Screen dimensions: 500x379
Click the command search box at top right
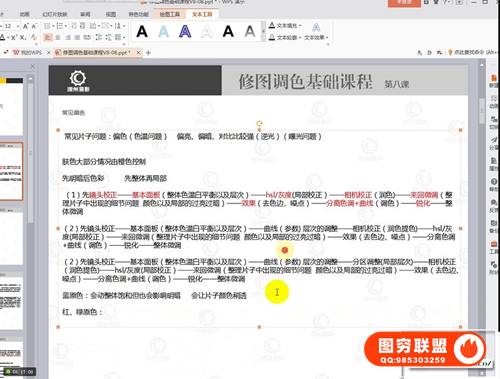click(x=474, y=52)
